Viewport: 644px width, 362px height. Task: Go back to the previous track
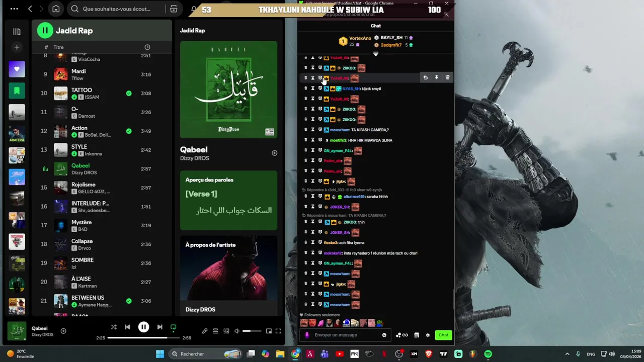(x=127, y=327)
